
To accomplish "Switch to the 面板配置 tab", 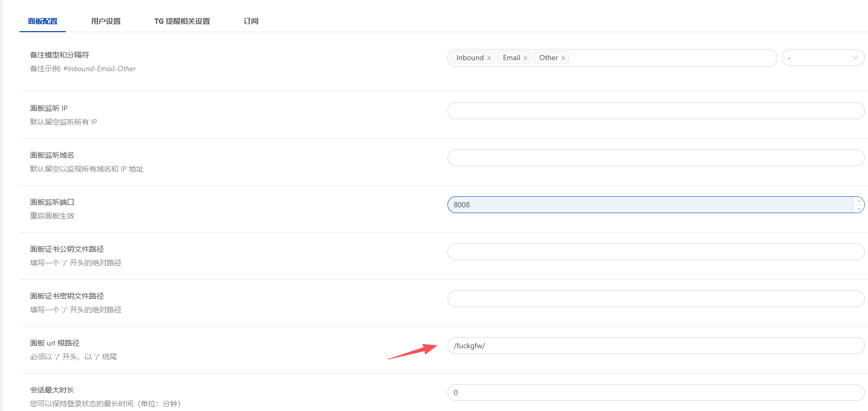I will coord(43,21).
